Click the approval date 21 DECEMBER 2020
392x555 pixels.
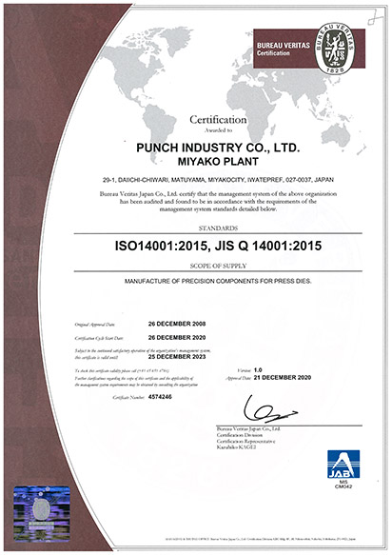282,378
